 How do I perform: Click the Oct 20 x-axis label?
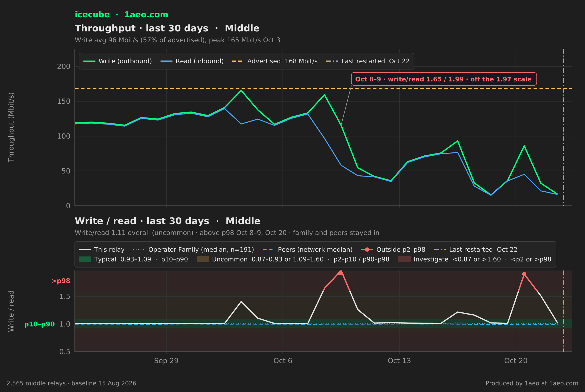tap(516, 361)
